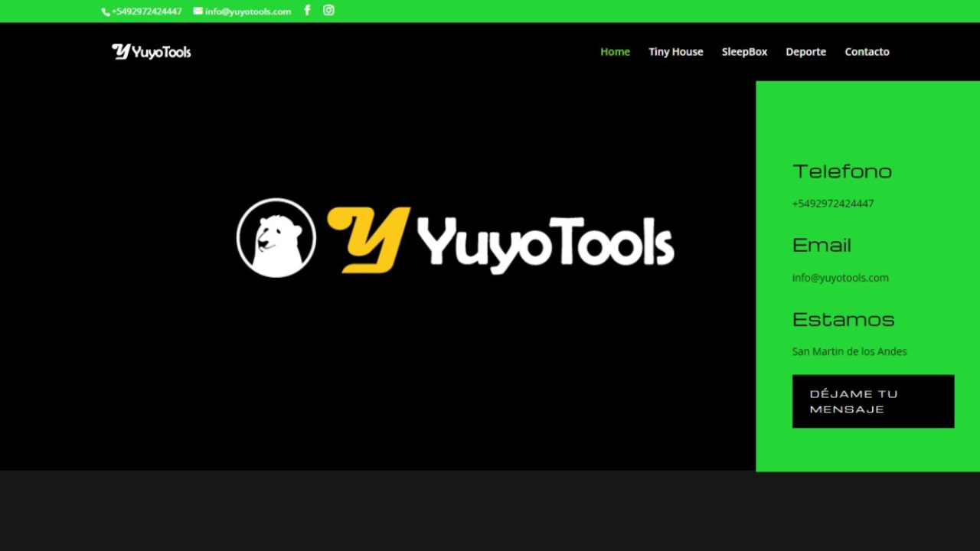Image resolution: width=980 pixels, height=551 pixels.
Task: Open the Facebook icon in top bar
Action: (307, 10)
